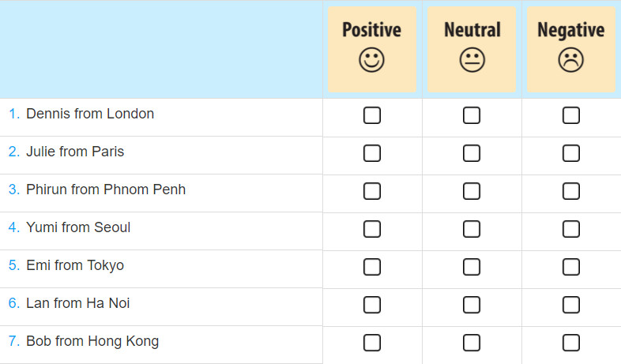Click the Neutral face icon

pos(472,60)
